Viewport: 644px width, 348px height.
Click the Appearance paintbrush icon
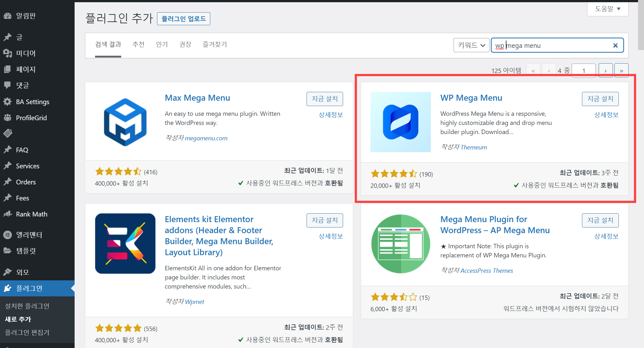[8, 272]
